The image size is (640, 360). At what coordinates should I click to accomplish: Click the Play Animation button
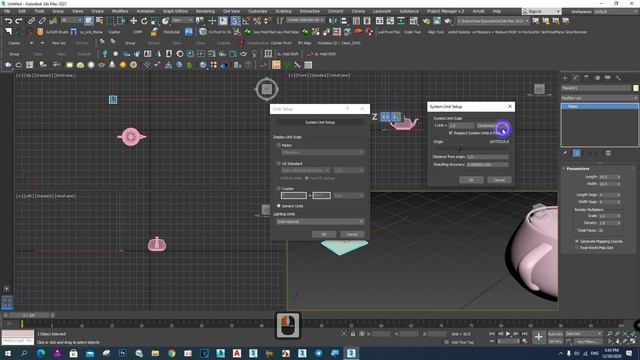point(508,334)
